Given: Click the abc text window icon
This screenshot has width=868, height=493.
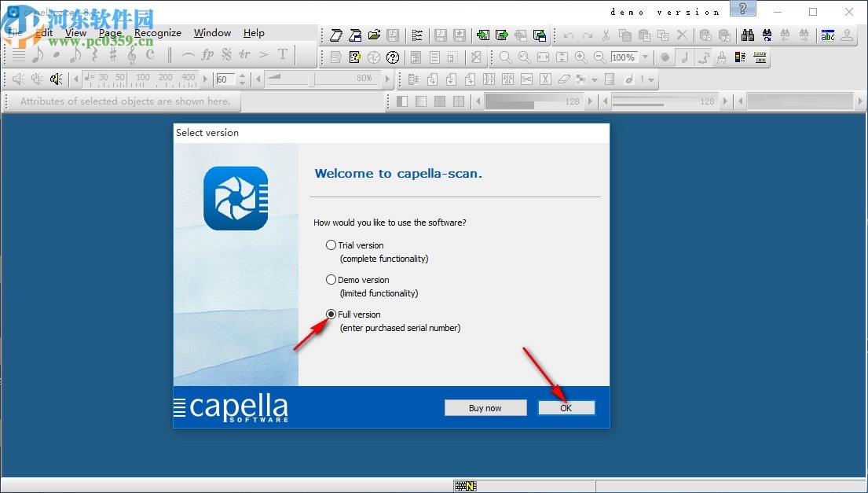Looking at the screenshot, I should click(x=828, y=35).
